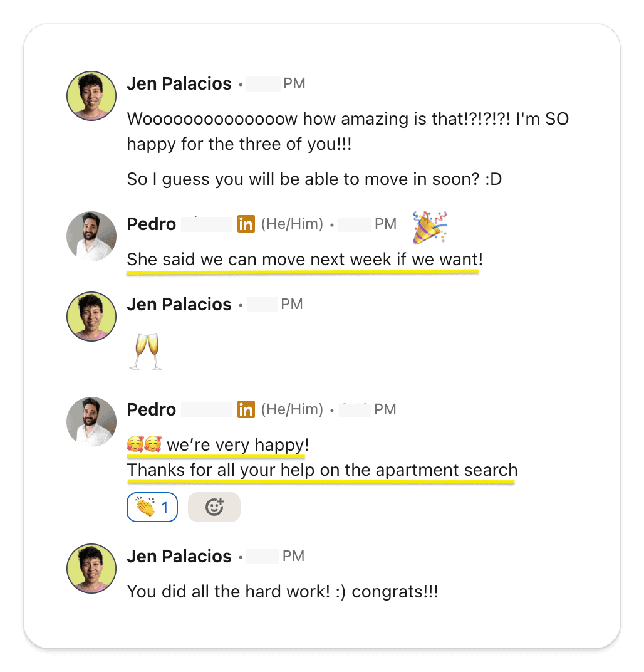Click the champagne glasses emoji message
This screenshot has height=672, width=644.
pos(145,352)
